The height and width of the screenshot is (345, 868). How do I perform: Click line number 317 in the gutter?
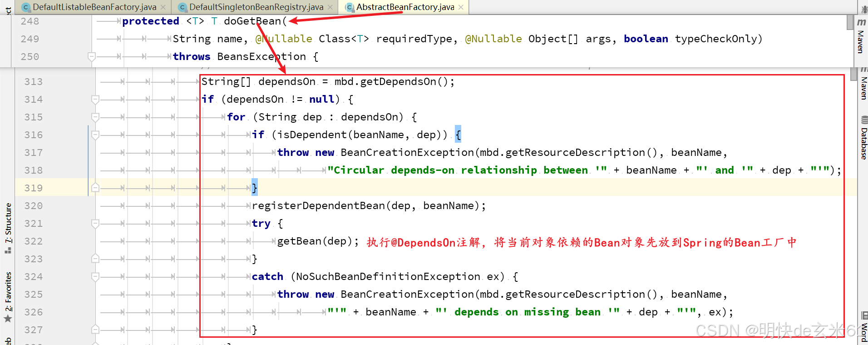coord(34,153)
